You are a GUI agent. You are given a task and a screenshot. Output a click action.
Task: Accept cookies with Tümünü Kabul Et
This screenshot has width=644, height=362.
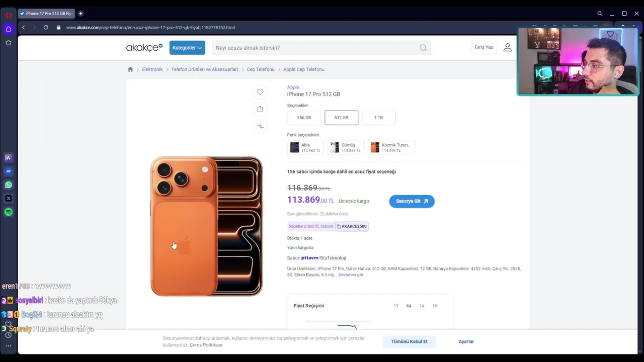[410, 341]
